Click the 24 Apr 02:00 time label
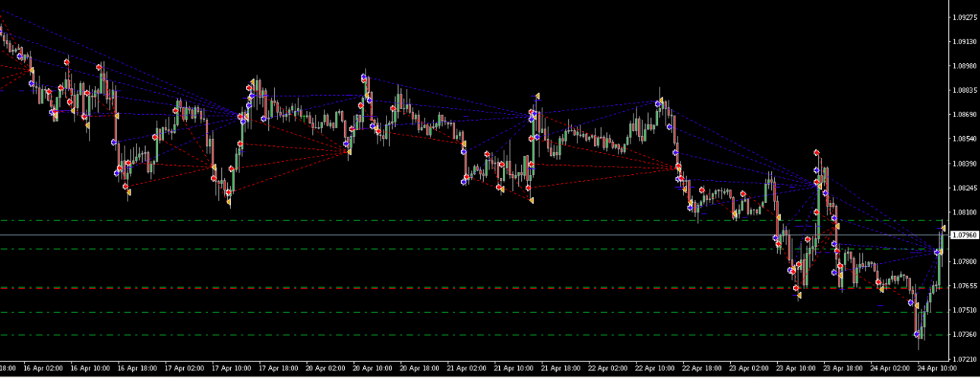The height and width of the screenshot is (378, 980). (x=891, y=368)
